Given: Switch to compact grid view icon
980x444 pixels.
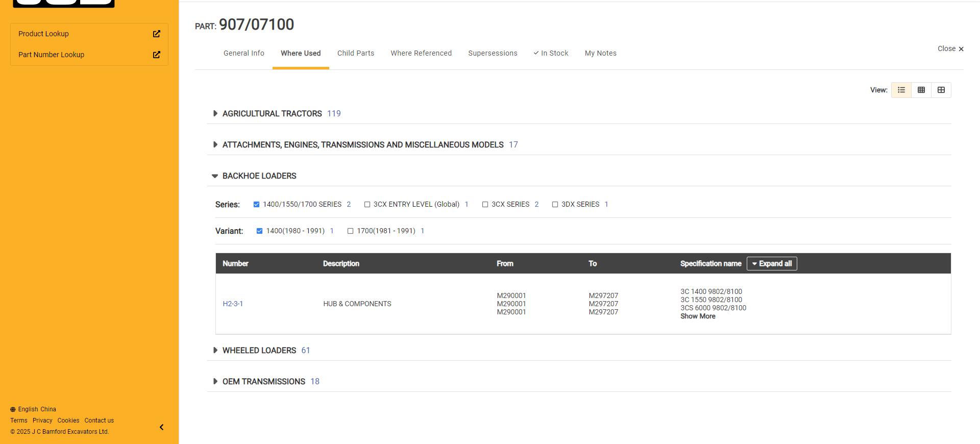Looking at the screenshot, I should pyautogui.click(x=921, y=90).
